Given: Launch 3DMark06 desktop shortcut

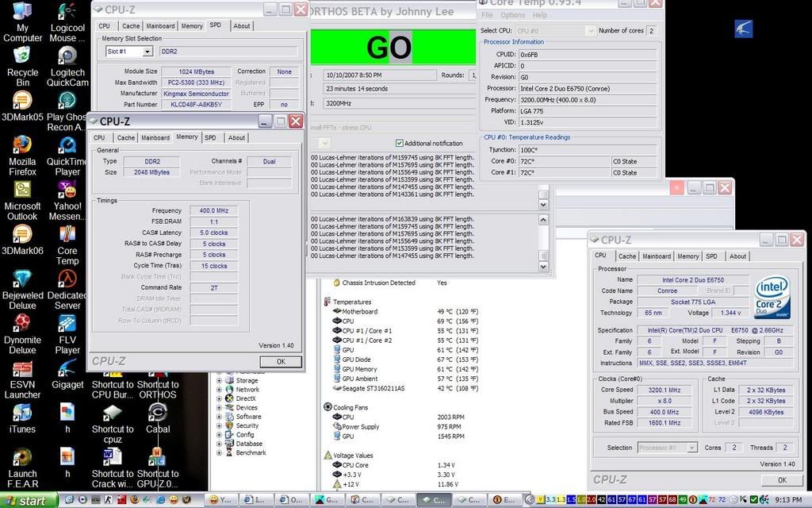Looking at the screenshot, I should click(x=22, y=240).
